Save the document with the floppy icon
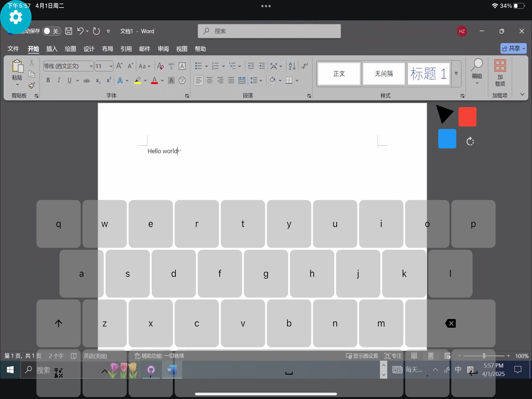This screenshot has height=399, width=532. click(69, 31)
